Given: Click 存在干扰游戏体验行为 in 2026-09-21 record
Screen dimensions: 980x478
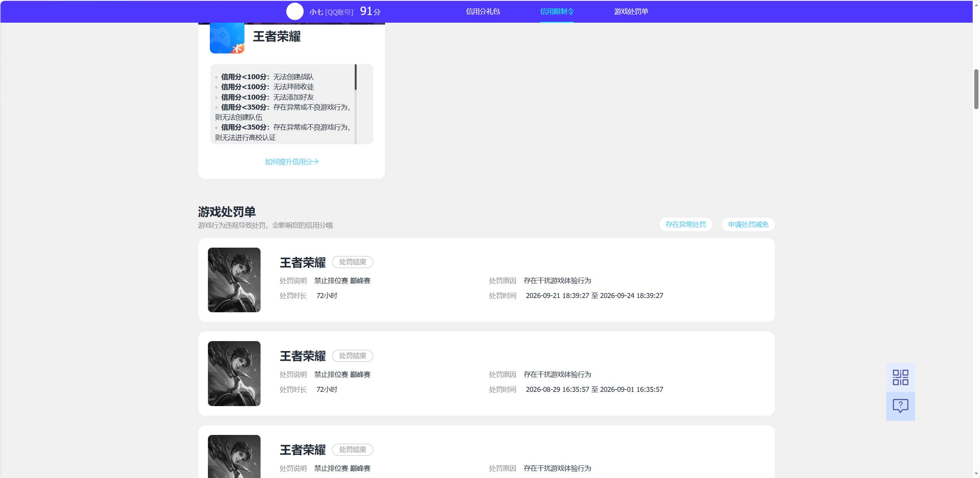Looking at the screenshot, I should 557,281.
